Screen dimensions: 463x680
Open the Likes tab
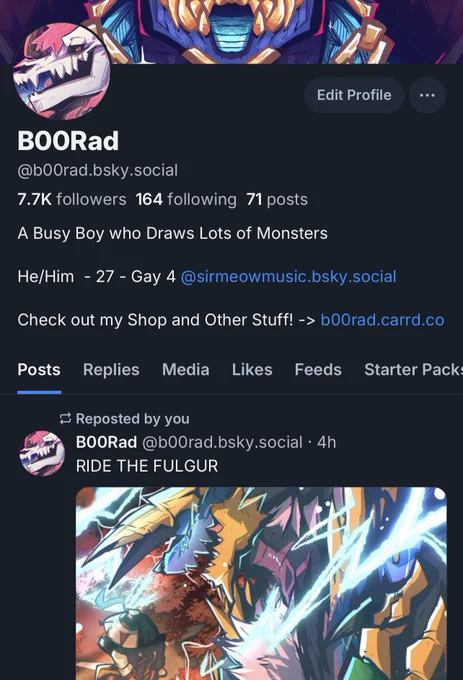(x=252, y=369)
